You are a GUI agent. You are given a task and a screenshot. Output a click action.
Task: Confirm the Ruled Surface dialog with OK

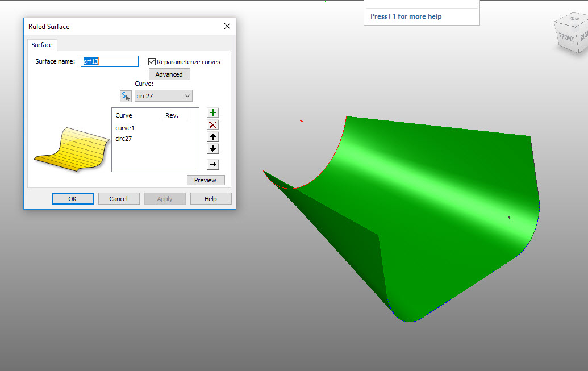coord(73,198)
